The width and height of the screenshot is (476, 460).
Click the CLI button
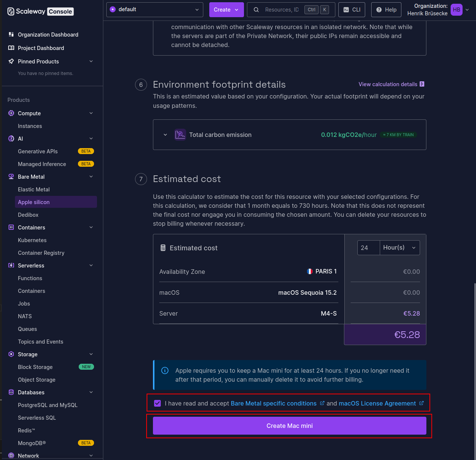(x=352, y=10)
